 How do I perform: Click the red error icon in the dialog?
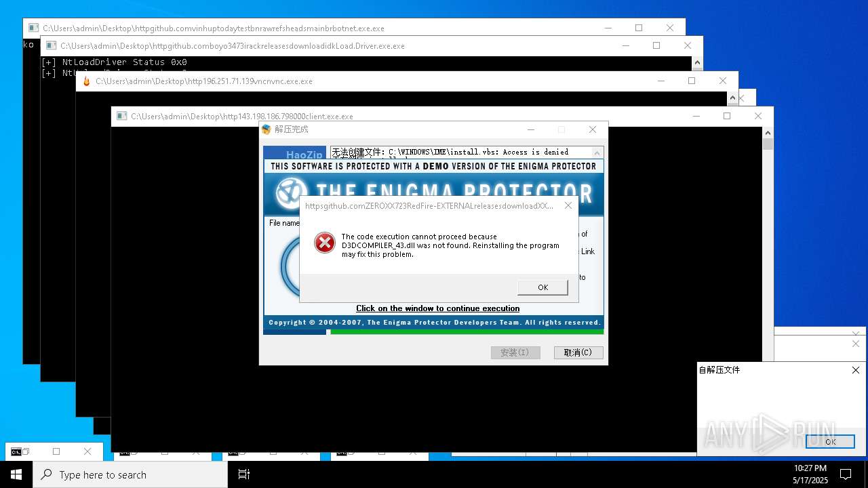[x=325, y=242]
